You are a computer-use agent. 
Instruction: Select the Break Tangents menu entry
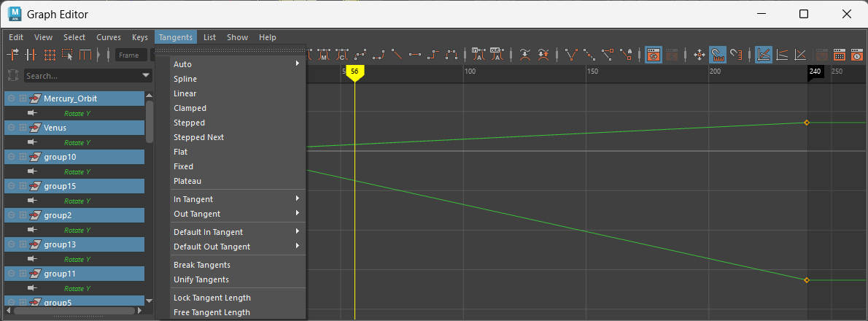click(x=201, y=265)
